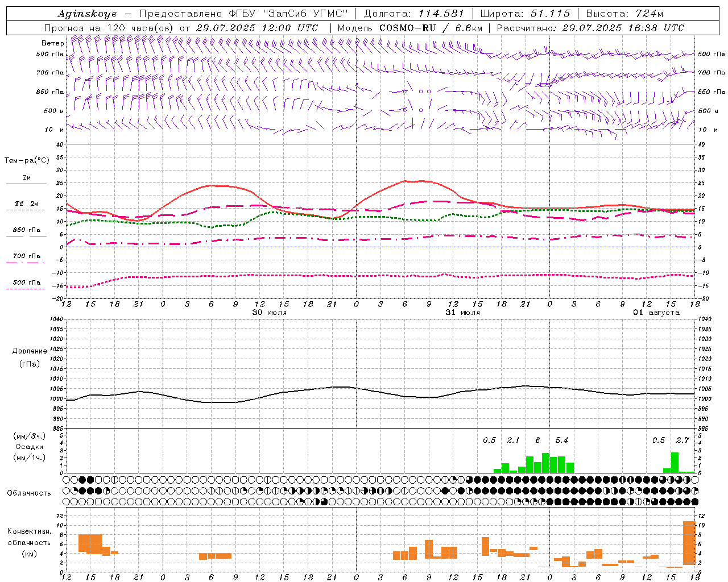Click the '(гПа)' unit under Давление
The width and height of the screenshot is (728, 582).
click(x=29, y=364)
